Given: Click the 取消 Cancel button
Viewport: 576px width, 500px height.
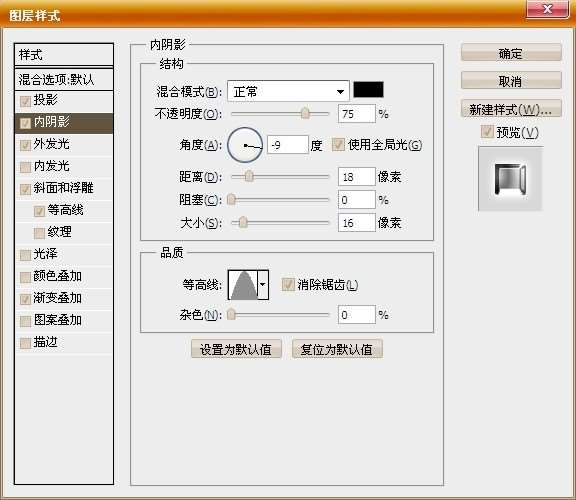Looking at the screenshot, I should [x=511, y=81].
